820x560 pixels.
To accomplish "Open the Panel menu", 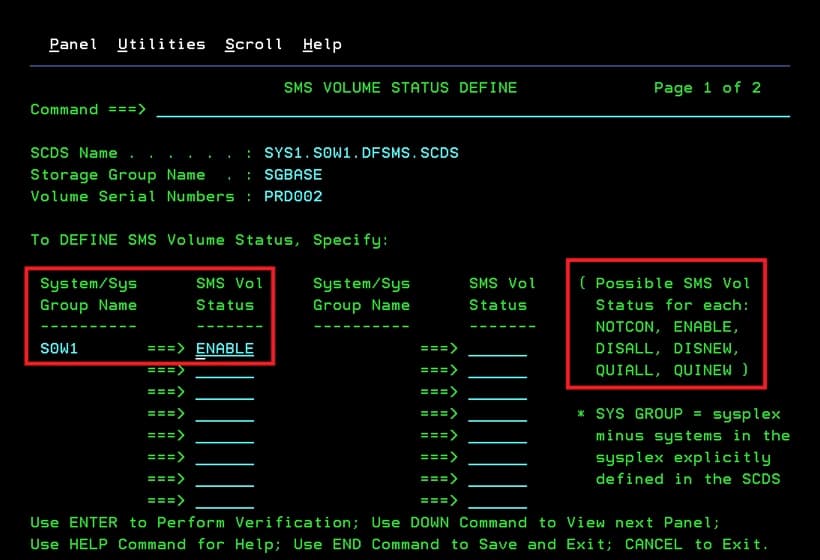I will (x=73, y=44).
